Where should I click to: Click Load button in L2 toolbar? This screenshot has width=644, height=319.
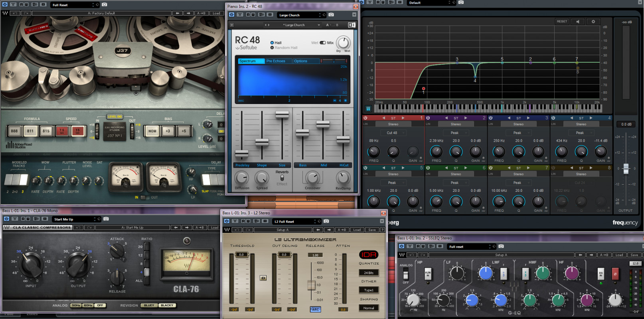coord(357,230)
